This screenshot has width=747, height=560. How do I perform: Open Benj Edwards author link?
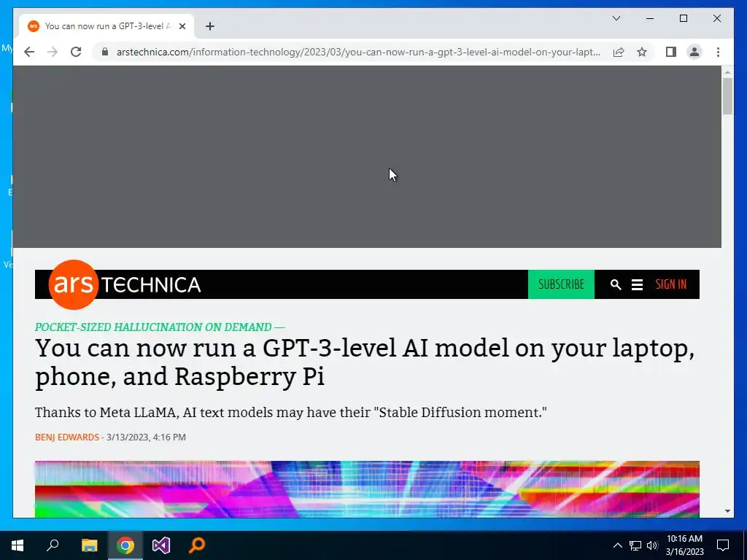(x=66, y=437)
